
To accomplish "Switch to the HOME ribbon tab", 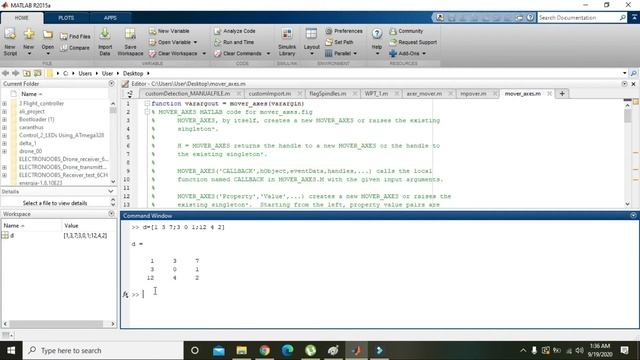I will point(22,18).
